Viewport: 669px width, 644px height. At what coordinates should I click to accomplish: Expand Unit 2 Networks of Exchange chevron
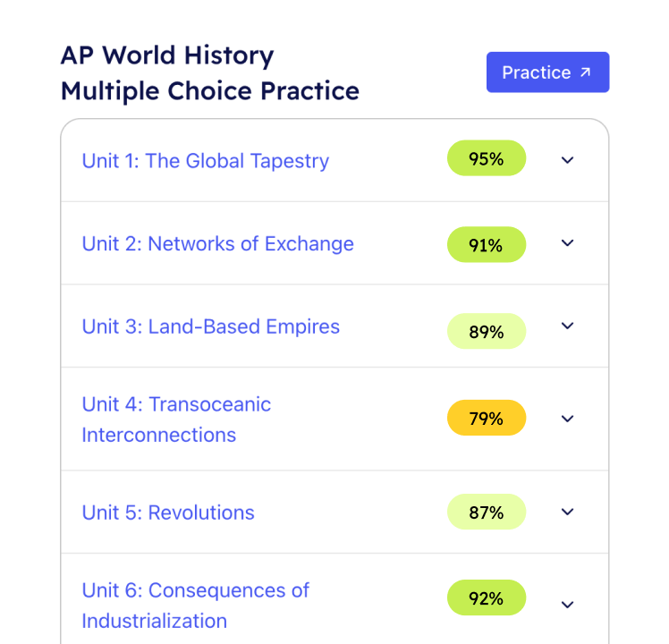567,242
